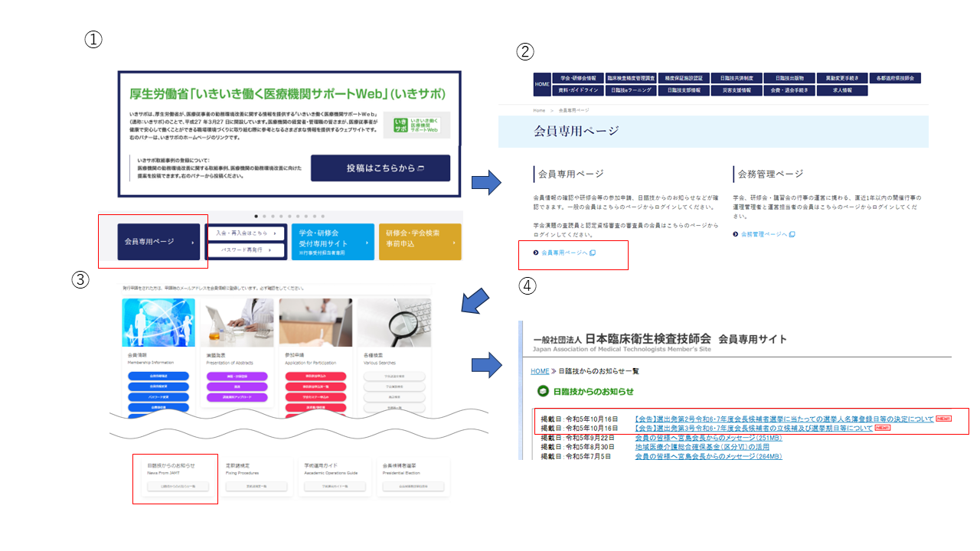
Task: Click the いきサポ green logo banner
Action: [416, 126]
